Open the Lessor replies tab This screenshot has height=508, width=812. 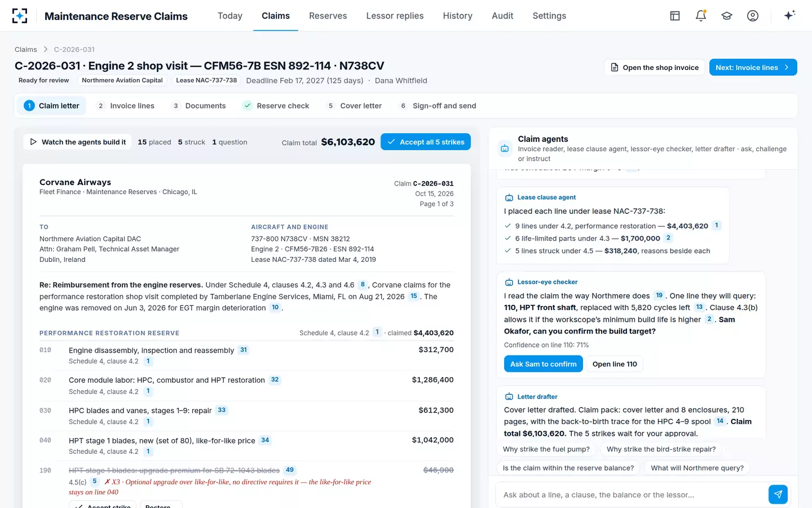click(x=395, y=16)
